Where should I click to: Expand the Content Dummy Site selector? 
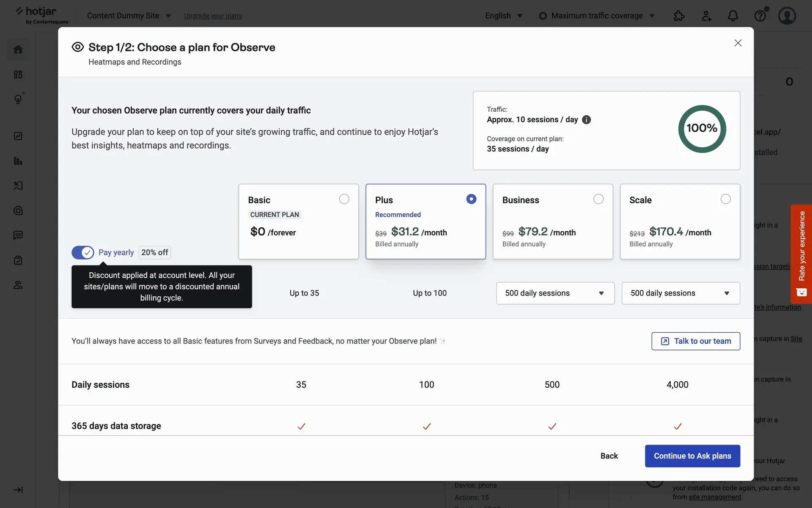click(129, 16)
